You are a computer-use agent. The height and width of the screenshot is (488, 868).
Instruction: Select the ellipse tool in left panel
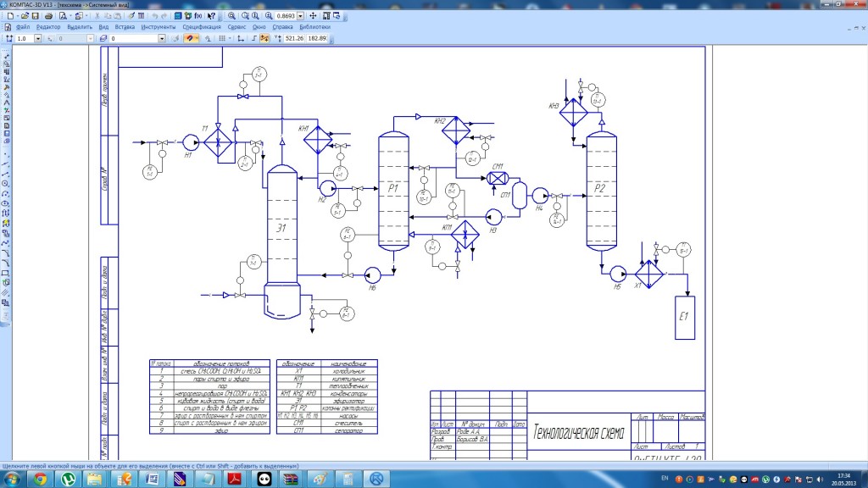coord(6,203)
